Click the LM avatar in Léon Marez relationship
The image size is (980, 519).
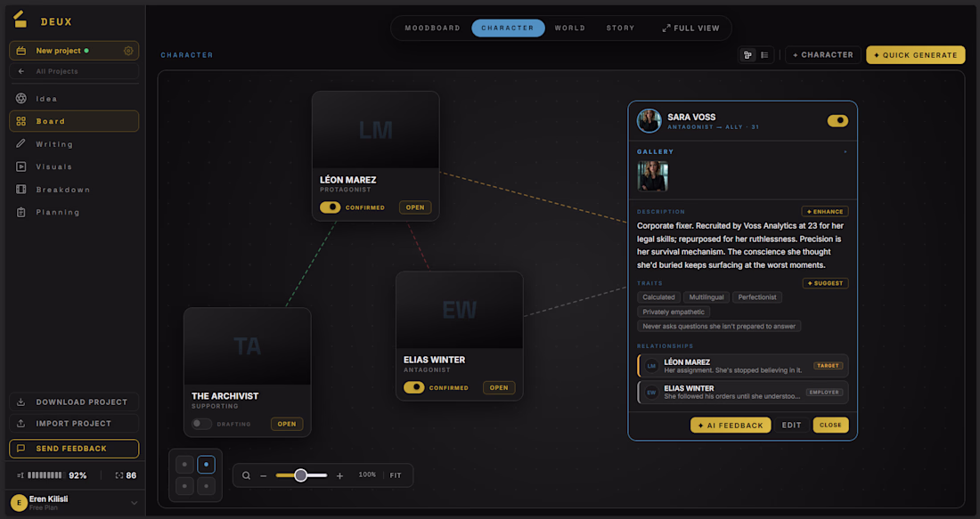click(x=652, y=366)
